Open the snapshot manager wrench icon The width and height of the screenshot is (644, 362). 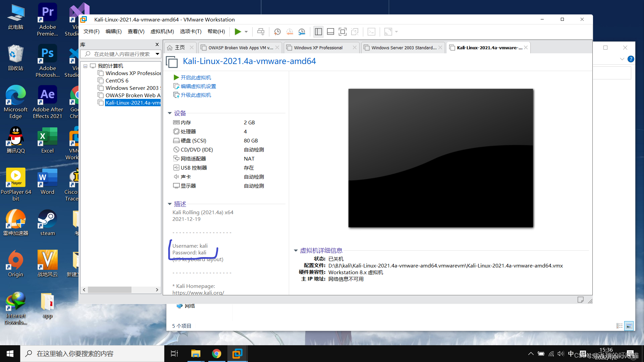pyautogui.click(x=302, y=32)
